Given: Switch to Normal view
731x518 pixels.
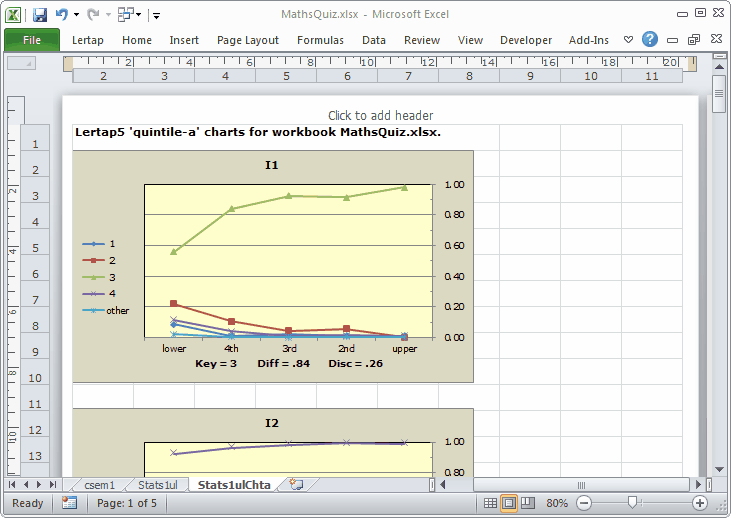Looking at the screenshot, I should [x=490, y=503].
